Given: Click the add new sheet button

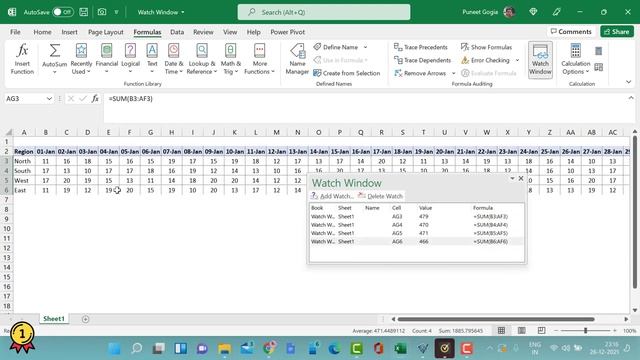Looking at the screenshot, I should (x=85, y=319).
